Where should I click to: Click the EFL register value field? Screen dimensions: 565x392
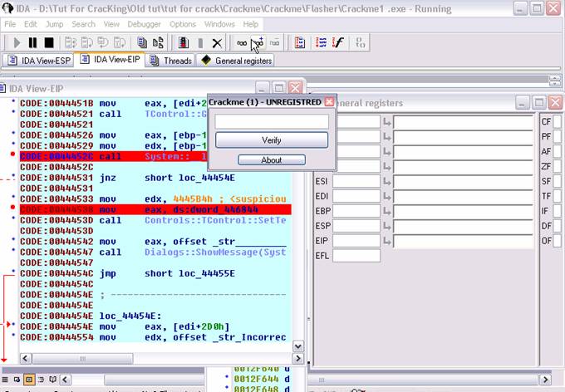(x=356, y=256)
